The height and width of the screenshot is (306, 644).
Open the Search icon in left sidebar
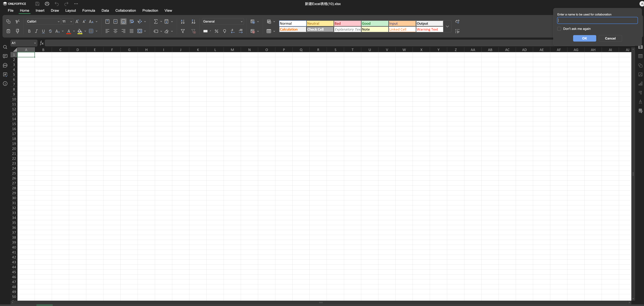pos(5,47)
